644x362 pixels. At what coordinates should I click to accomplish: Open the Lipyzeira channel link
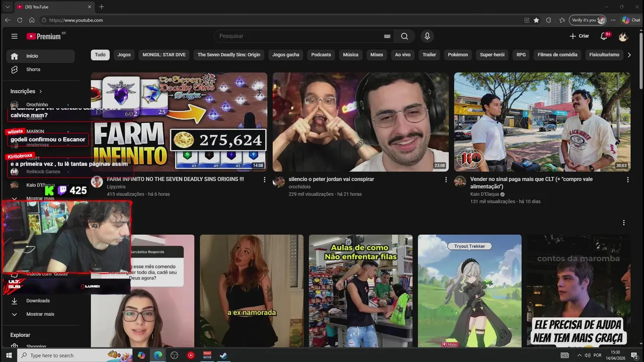(116, 187)
